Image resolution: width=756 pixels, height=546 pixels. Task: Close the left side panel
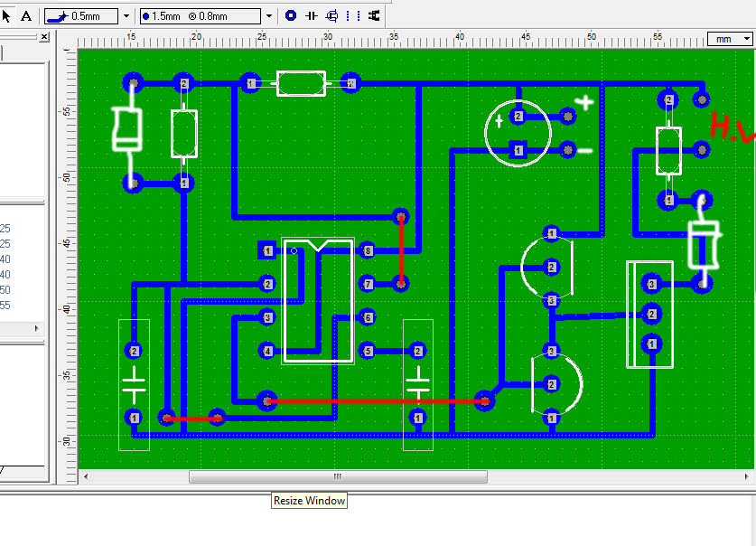pos(44,37)
